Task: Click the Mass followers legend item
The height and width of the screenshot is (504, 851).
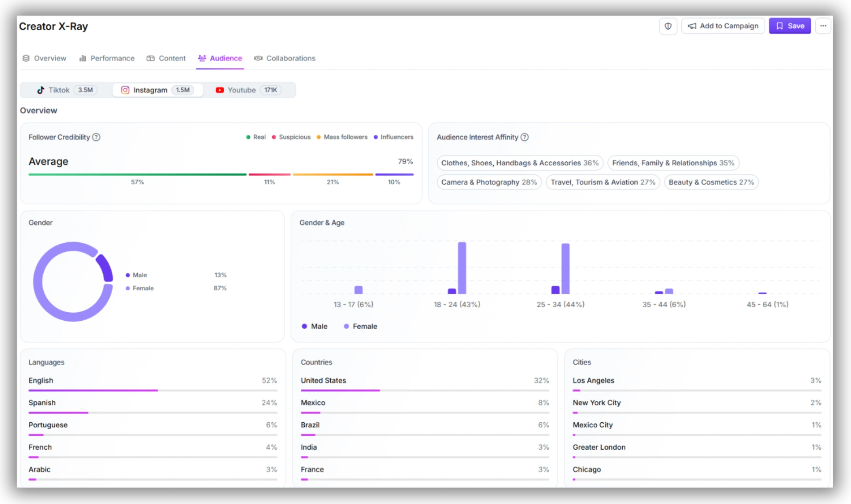Action: click(342, 137)
